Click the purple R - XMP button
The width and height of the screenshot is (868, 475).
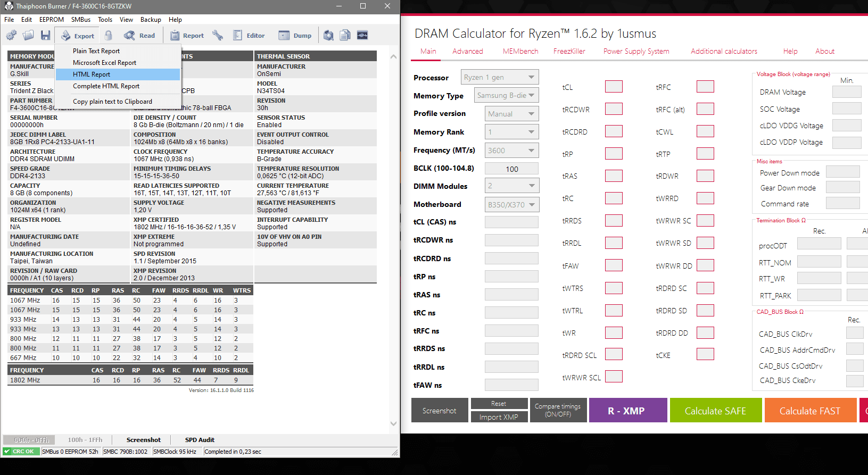point(628,411)
